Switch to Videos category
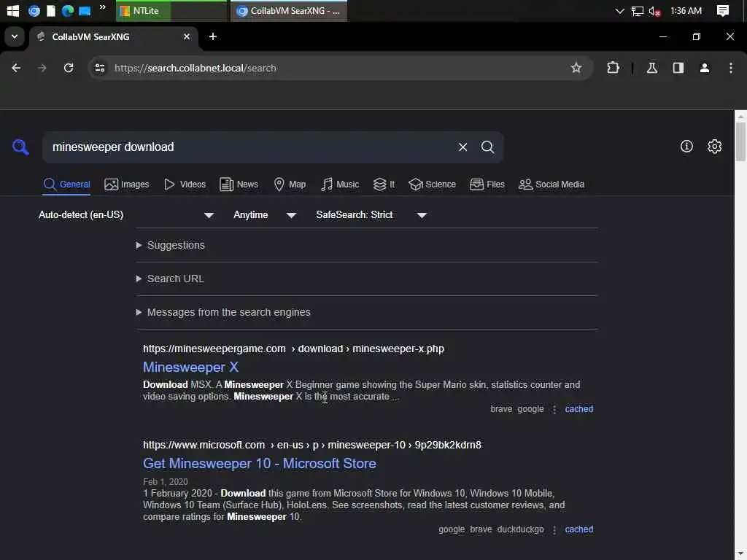Image resolution: width=747 pixels, height=560 pixels. tap(185, 184)
